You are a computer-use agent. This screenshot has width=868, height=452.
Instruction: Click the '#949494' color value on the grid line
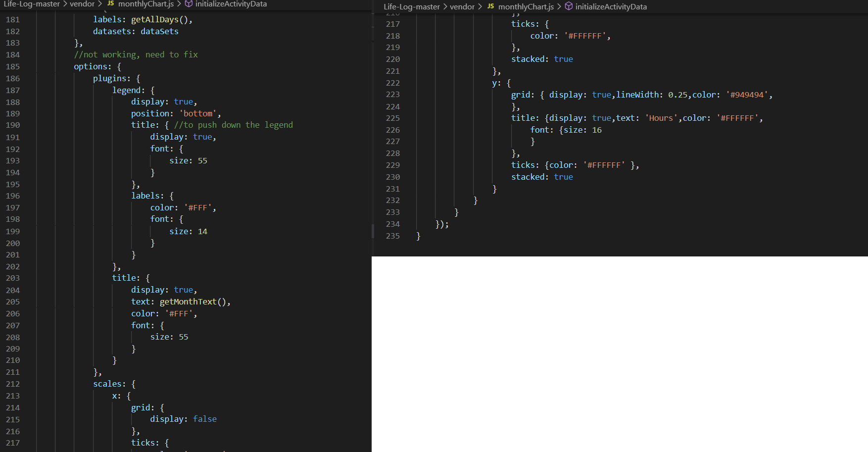[749, 94]
